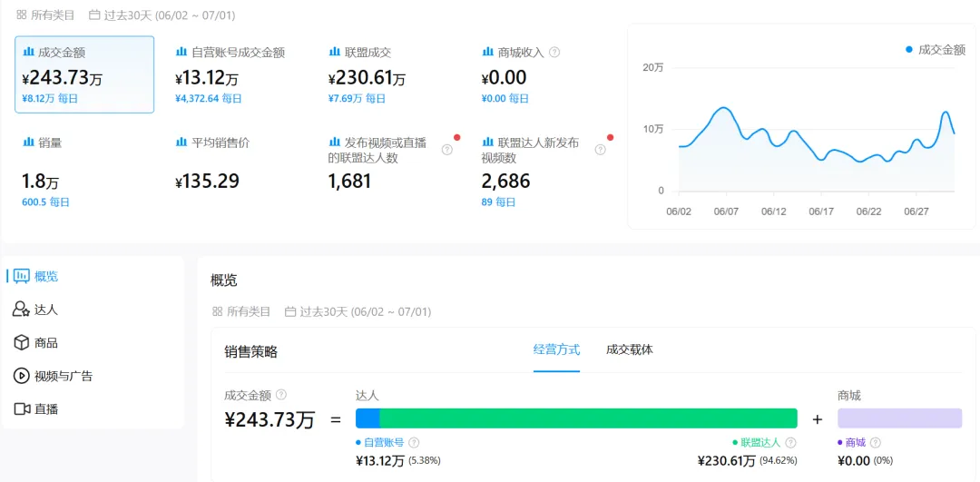Screen dimensions: 980x482
Task: Click the blue 自营账号 bar segment
Action: [367, 418]
